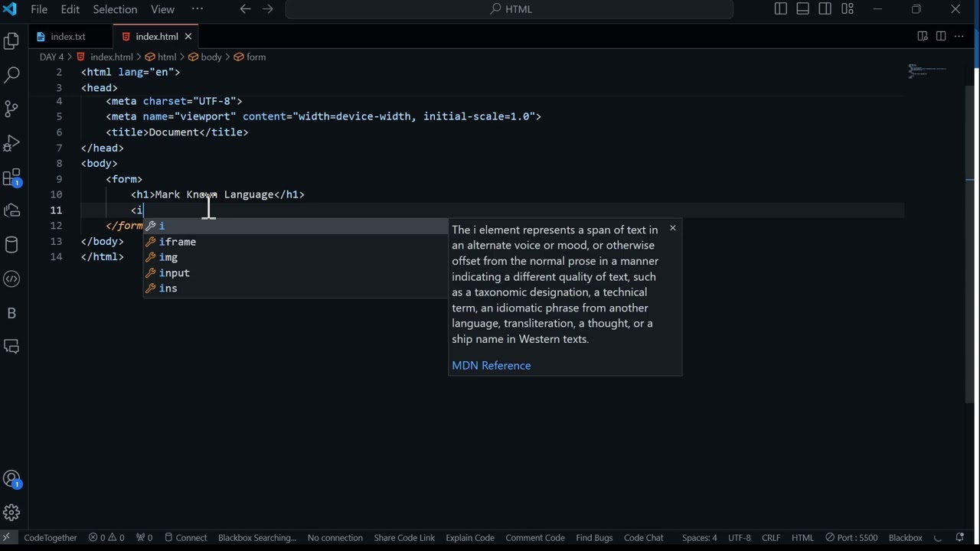Click Connect in status bar
This screenshot has height=551, width=980.
click(x=186, y=538)
